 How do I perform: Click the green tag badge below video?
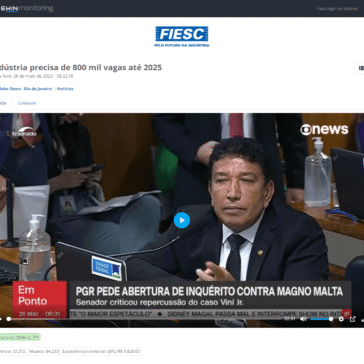pyautogui.click(x=20, y=337)
